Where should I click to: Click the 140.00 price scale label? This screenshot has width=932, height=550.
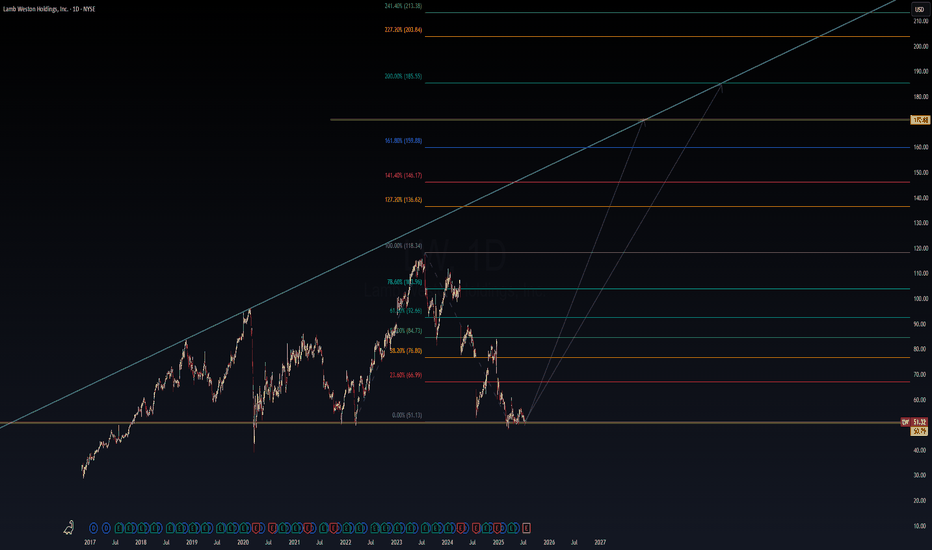click(921, 198)
